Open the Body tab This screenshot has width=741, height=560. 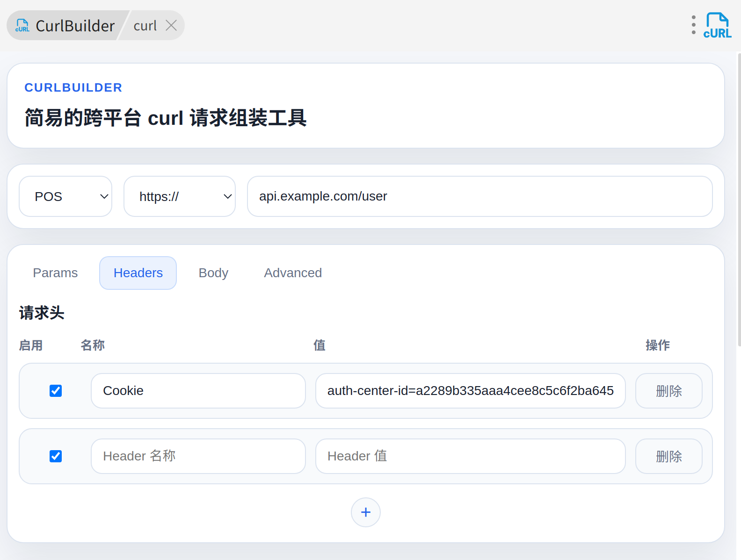[213, 273]
